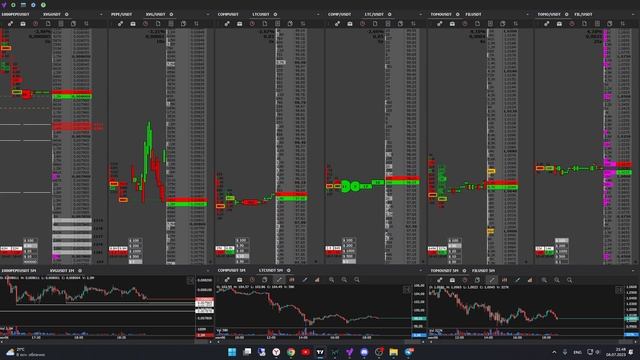Viewport: 640px width, 360px height.
Task: Expand dropdown arrow of COMP/USDT panel header
Action: coord(421,14)
